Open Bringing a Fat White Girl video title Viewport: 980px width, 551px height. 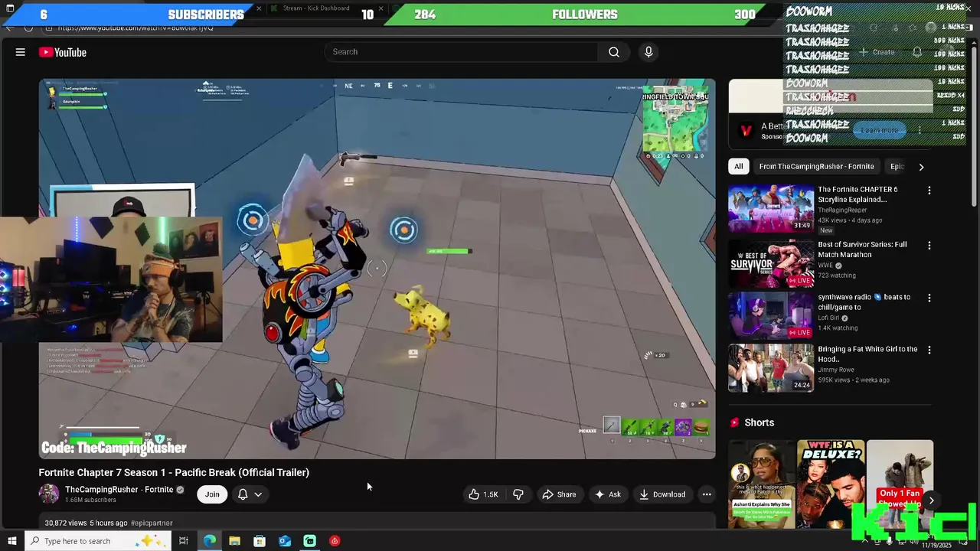(867, 354)
